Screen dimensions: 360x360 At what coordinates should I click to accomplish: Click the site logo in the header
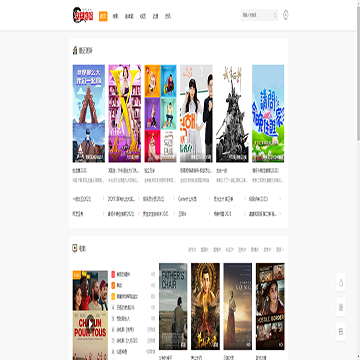[x=83, y=15]
